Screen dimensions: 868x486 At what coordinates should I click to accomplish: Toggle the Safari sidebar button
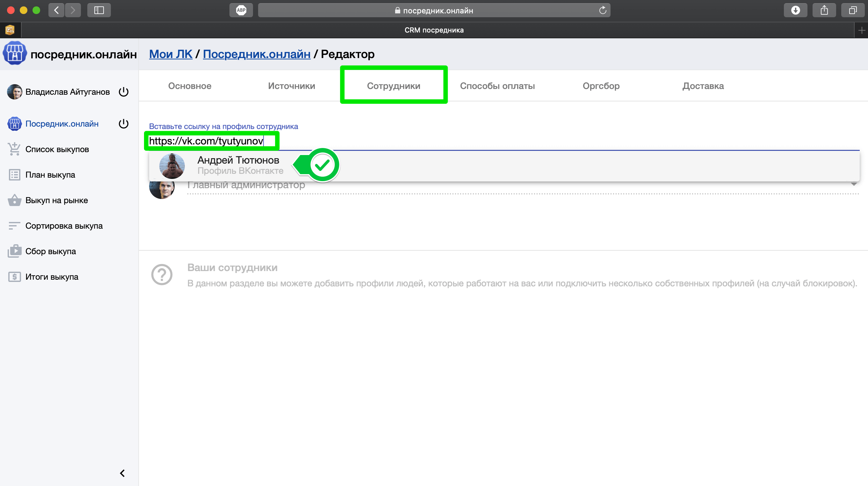pyautogui.click(x=99, y=10)
